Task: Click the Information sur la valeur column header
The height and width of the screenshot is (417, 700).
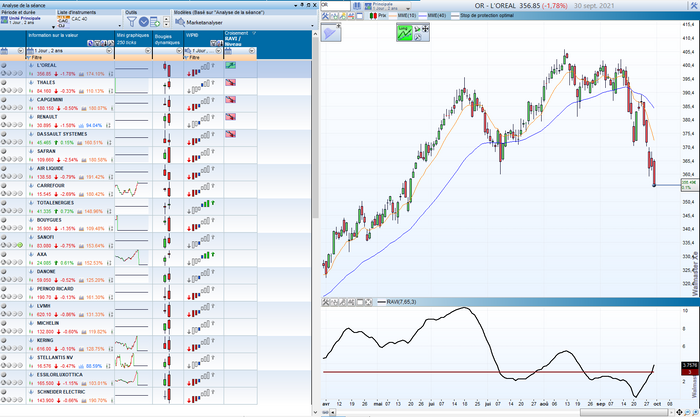Action: [70, 38]
